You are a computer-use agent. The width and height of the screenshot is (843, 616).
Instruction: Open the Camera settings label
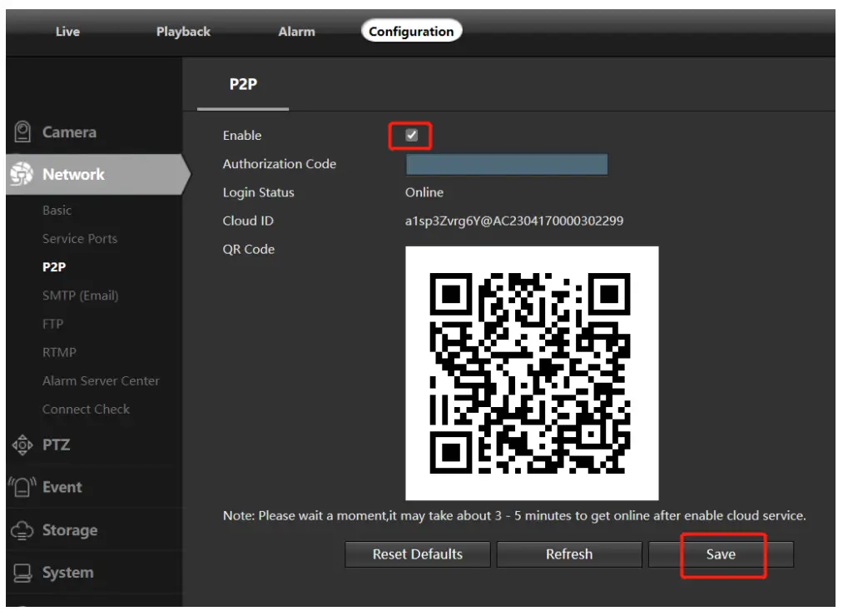pos(69,132)
